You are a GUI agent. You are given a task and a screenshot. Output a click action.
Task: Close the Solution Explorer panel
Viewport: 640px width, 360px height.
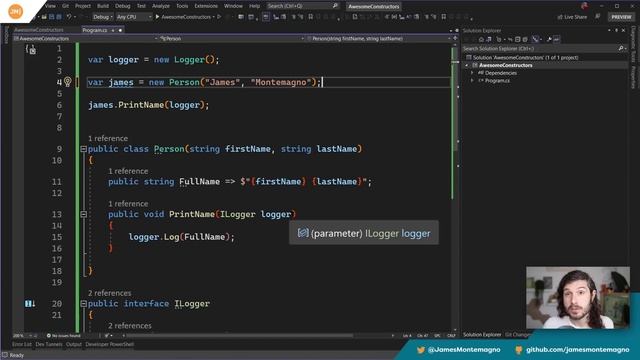[623, 30]
